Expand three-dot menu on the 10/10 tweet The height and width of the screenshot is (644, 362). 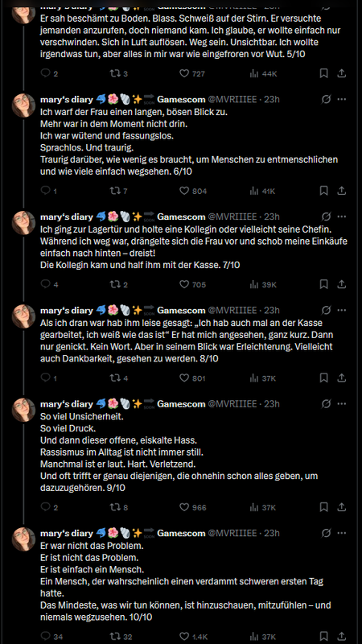point(341,533)
